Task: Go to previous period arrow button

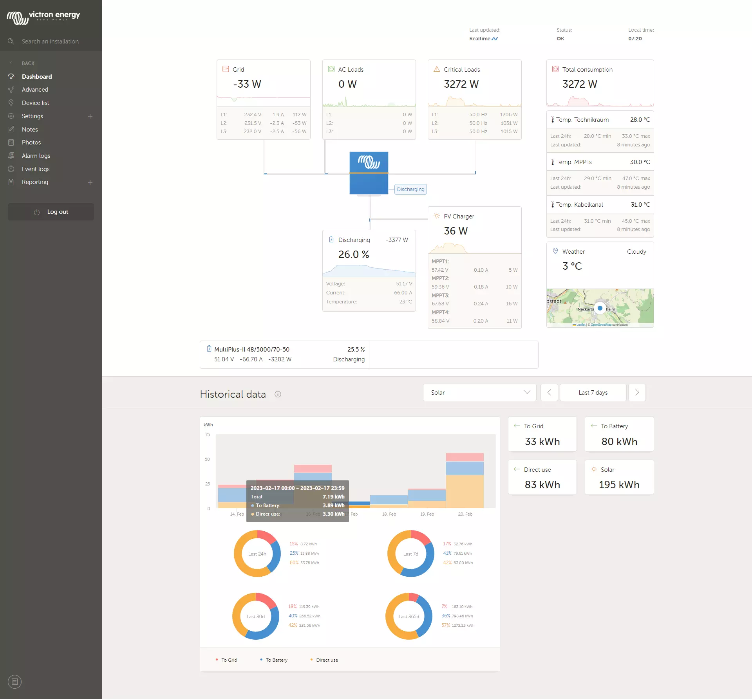Action: point(549,392)
